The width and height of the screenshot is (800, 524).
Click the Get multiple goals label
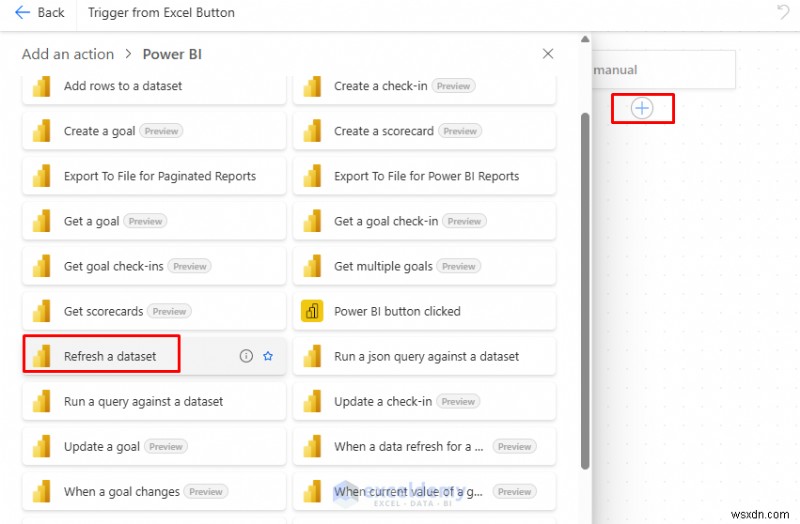coord(383,266)
